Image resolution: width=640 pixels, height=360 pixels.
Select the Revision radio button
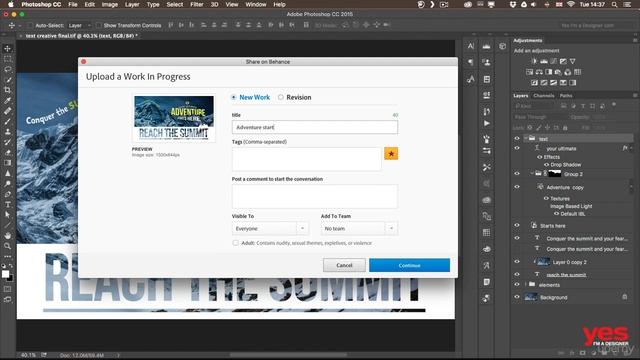281,97
